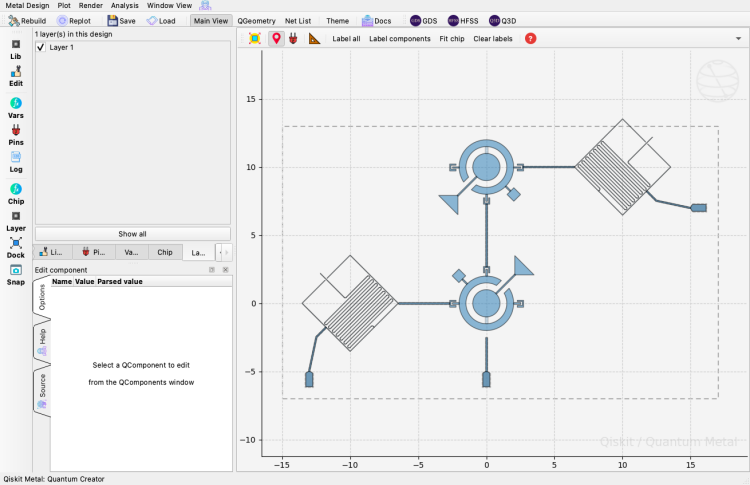
Task: Toggle the red location marker tool
Action: (276, 39)
